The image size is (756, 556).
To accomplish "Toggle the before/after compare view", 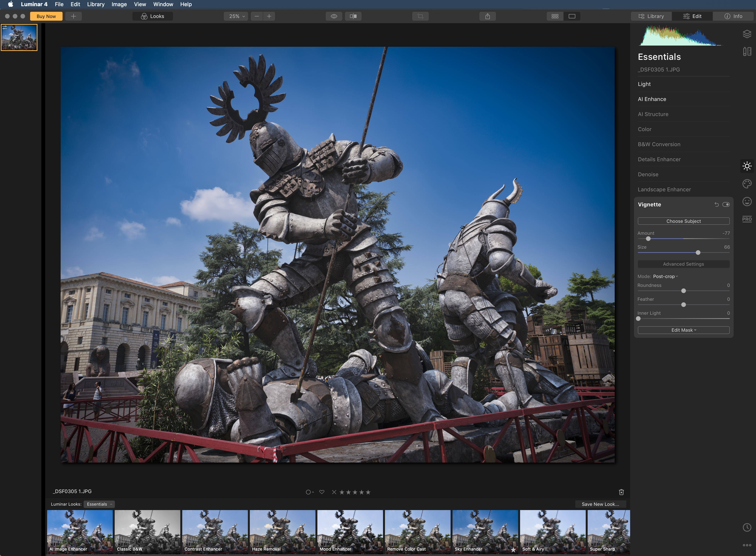I will [353, 16].
